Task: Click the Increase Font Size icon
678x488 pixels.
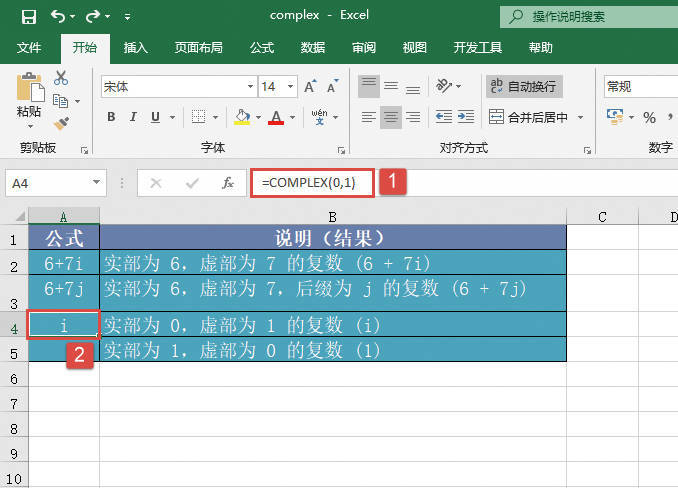Action: (309, 87)
